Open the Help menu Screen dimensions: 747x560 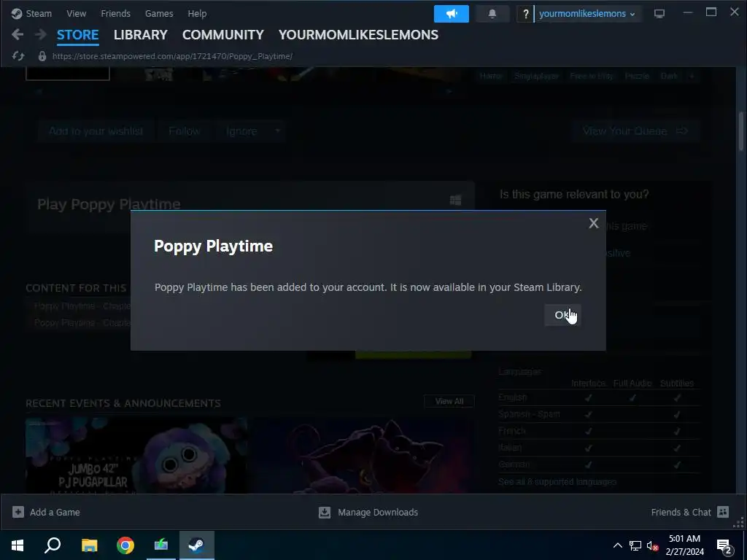pyautogui.click(x=197, y=13)
